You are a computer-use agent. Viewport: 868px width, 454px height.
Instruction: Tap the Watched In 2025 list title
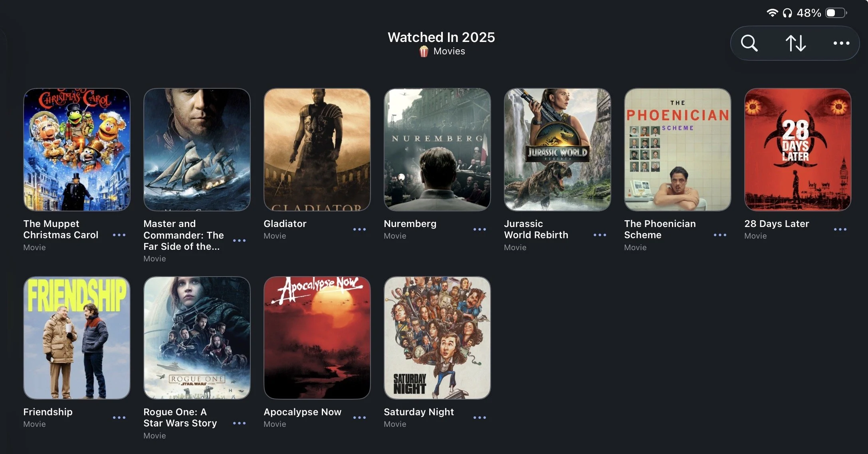441,37
